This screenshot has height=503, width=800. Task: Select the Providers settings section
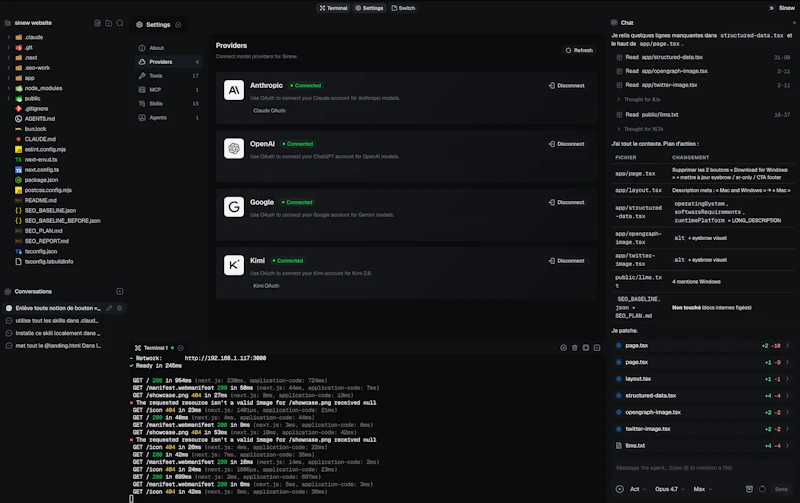click(169, 62)
